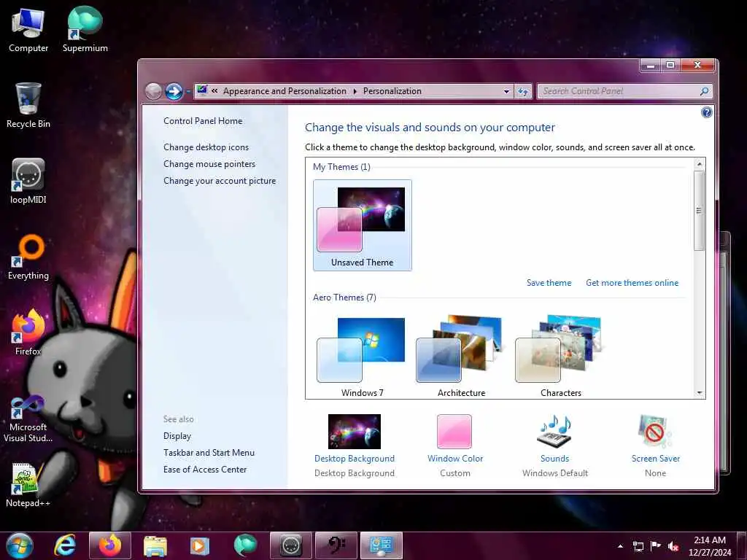Screen dimensions: 747x560
Task: Click the disabled Back navigation button
Action: 153,91
